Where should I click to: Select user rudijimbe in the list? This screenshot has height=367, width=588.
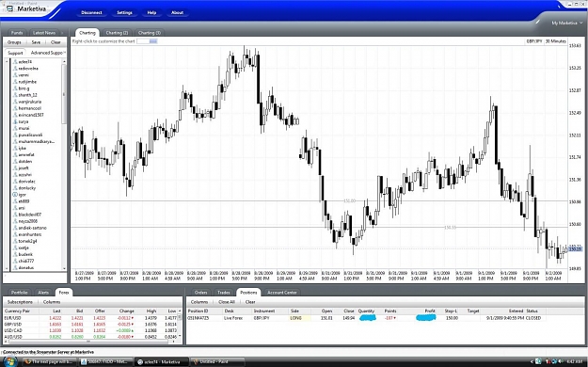tap(27, 82)
